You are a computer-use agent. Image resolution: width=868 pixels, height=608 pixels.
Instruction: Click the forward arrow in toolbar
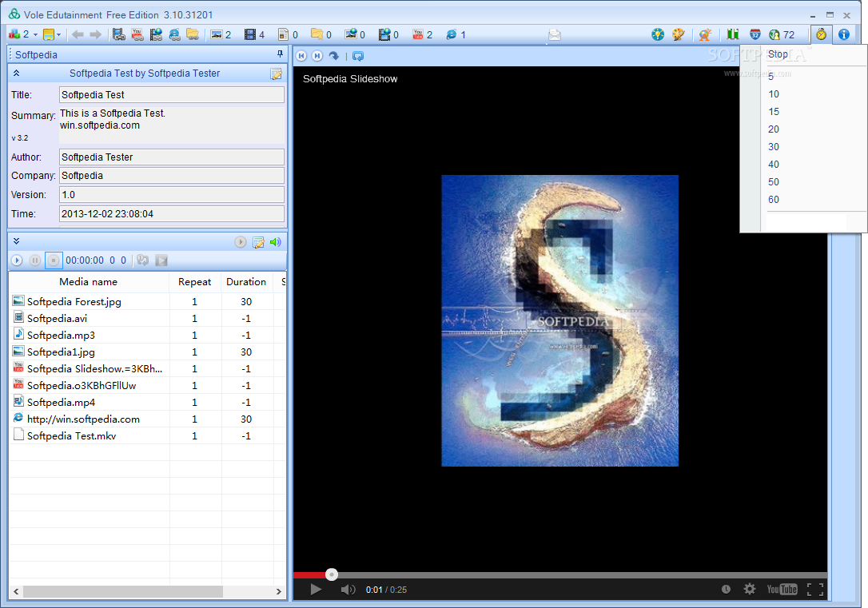pos(96,34)
